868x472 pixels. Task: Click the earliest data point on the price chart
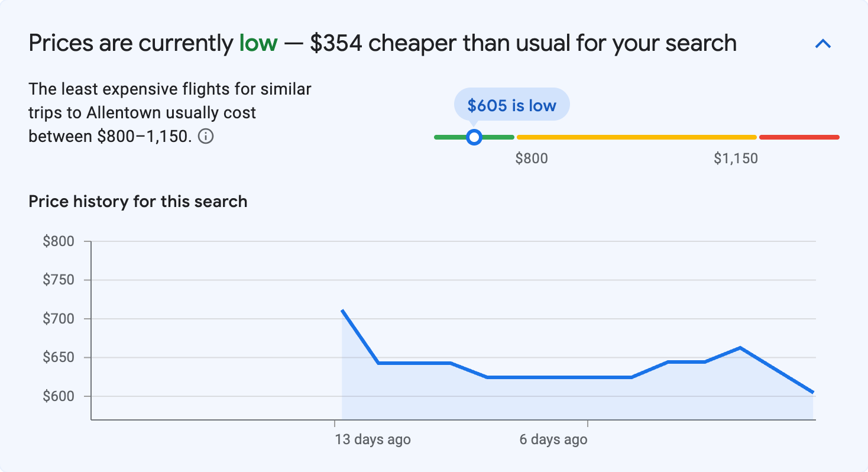pyautogui.click(x=342, y=310)
